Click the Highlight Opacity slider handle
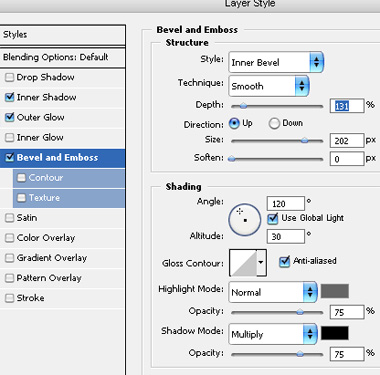Image resolution: width=380 pixels, height=375 pixels. (x=300, y=312)
